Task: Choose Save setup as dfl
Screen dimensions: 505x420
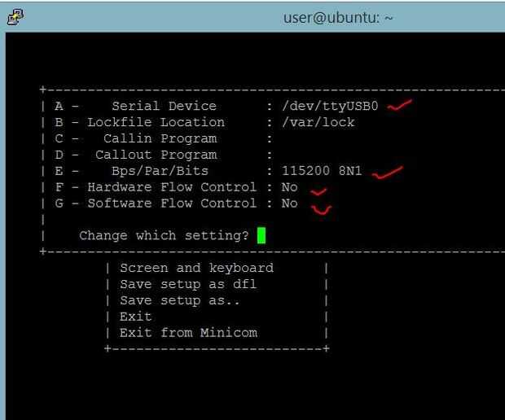Action: click(x=188, y=284)
